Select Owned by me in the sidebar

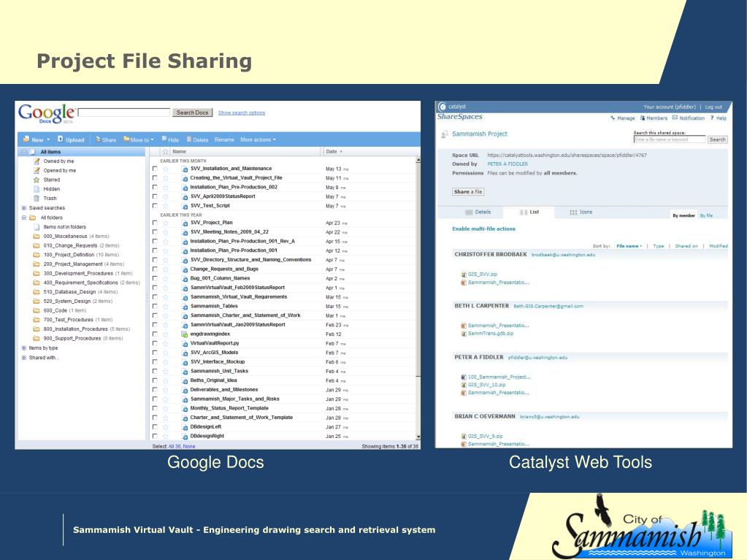pyautogui.click(x=58, y=161)
